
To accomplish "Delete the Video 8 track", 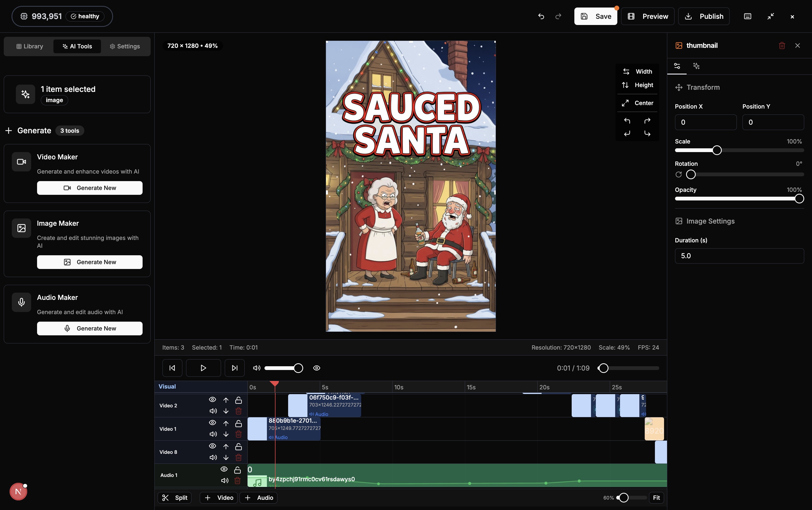I will (239, 457).
